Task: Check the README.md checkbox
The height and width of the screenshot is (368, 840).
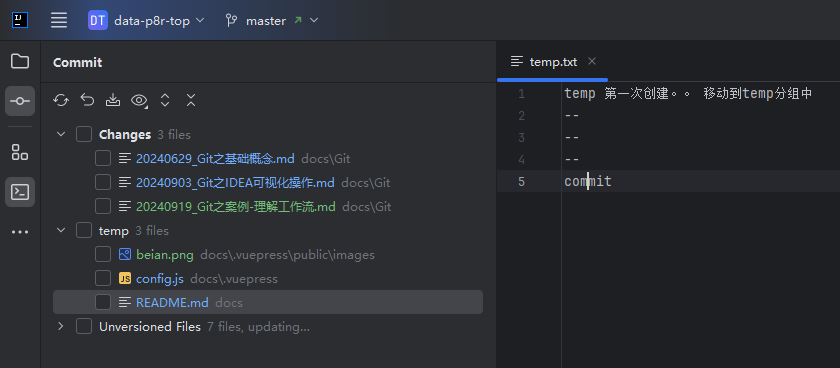Action: click(x=103, y=302)
